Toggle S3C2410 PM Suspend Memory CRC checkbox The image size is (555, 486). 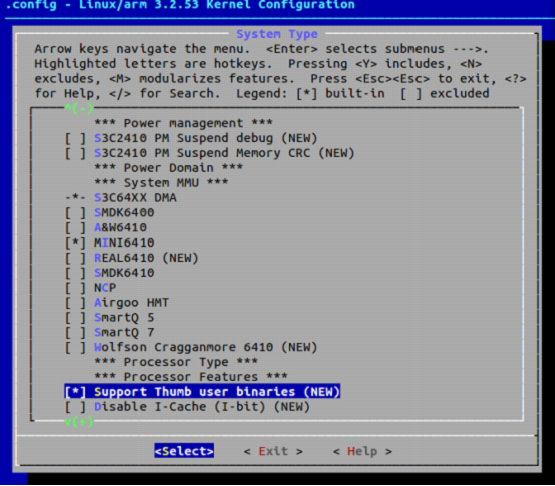[x=75, y=153]
